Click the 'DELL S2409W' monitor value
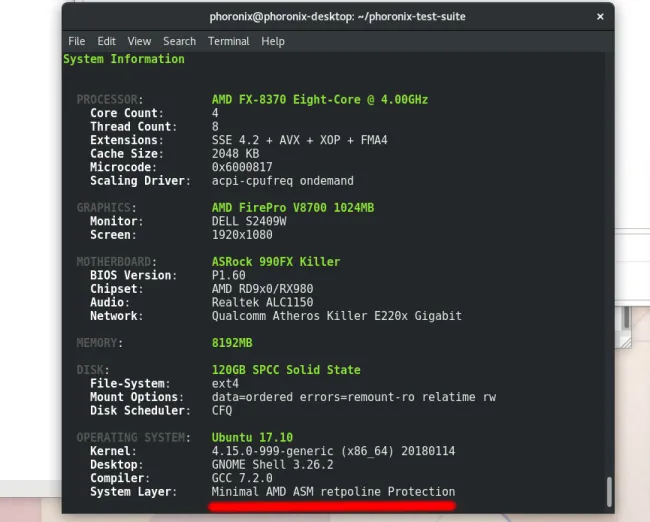Screen dimensions: 650x522 pos(249,221)
